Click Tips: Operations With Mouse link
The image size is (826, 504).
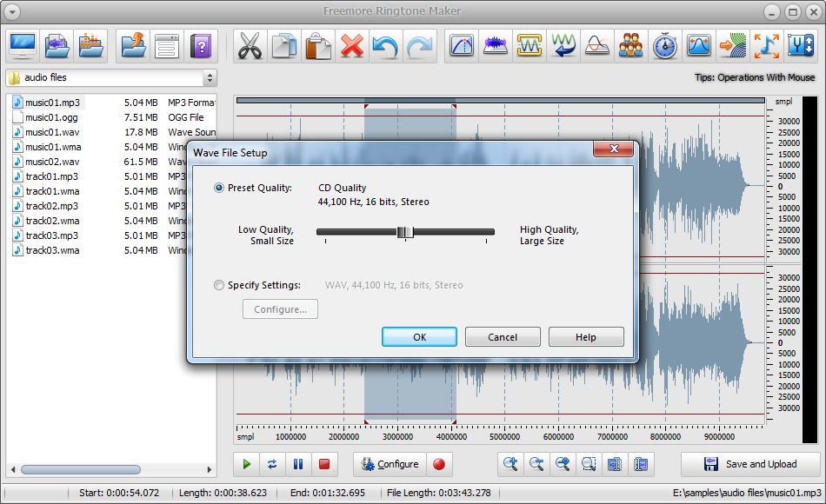[x=755, y=77]
